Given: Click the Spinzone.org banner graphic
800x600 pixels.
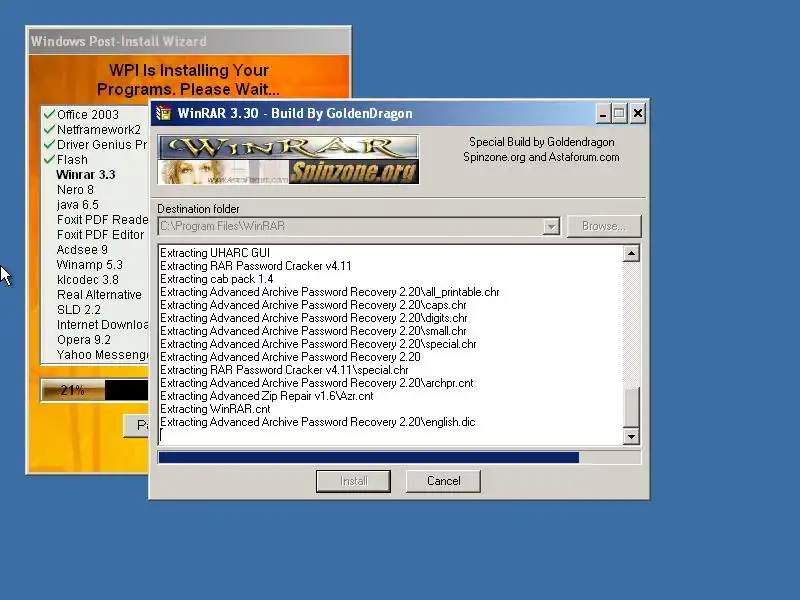Looking at the screenshot, I should tap(354, 172).
